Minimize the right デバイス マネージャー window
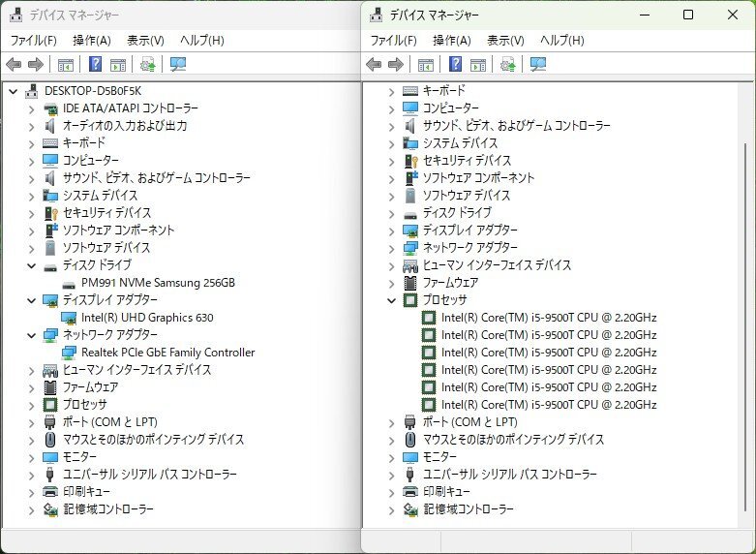This screenshot has width=756, height=554. click(645, 15)
